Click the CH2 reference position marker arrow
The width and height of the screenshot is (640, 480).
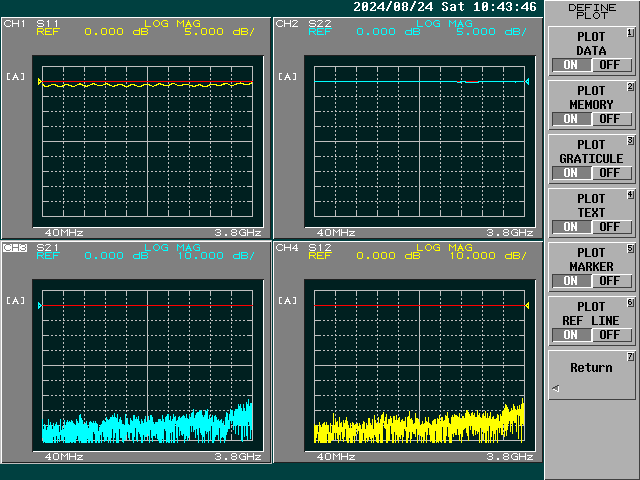(x=527, y=82)
